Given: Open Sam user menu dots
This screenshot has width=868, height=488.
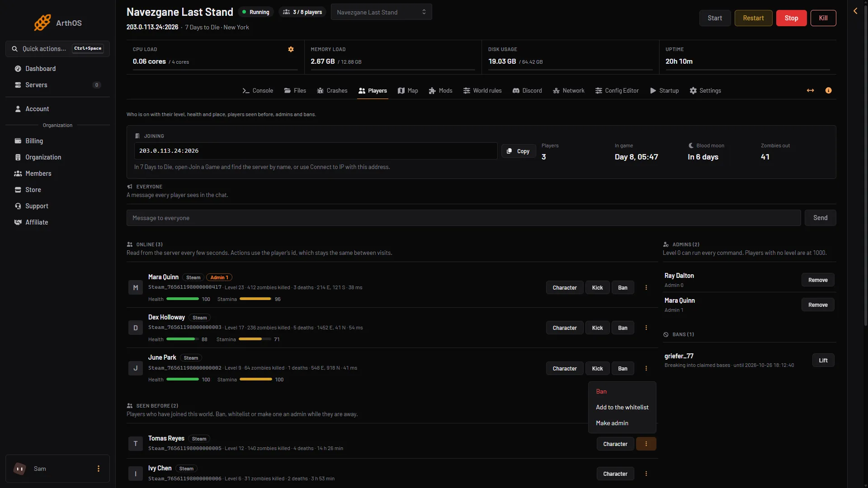Looking at the screenshot, I should tap(99, 469).
